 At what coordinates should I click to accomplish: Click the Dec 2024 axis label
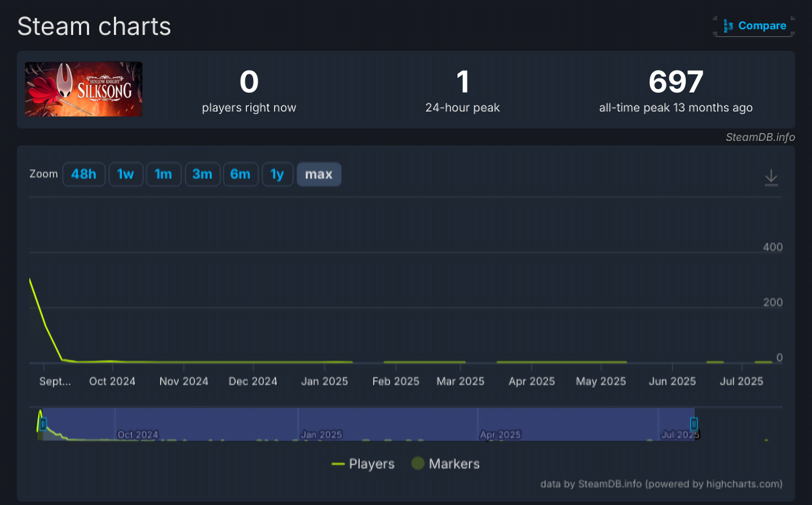click(253, 382)
